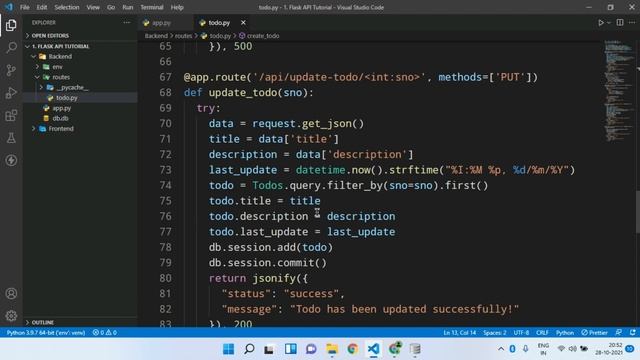Select the todo.py editor tab
This screenshot has width=640, height=360.
point(219,23)
